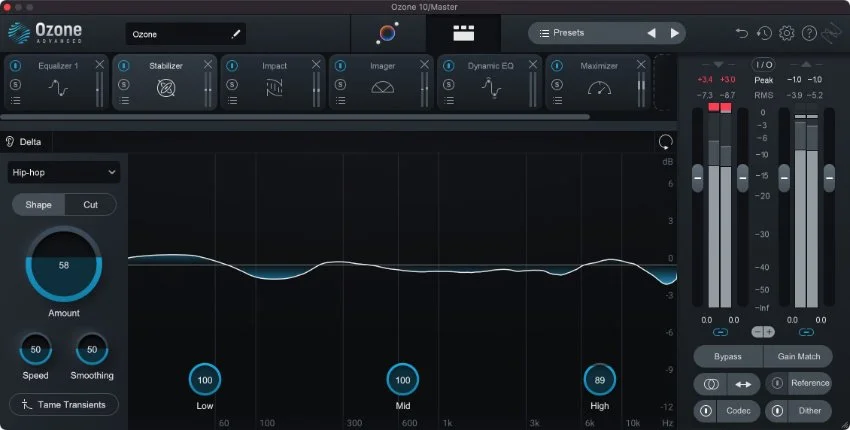The image size is (850, 430).
Task: Toggle power for Maximizer module
Action: click(x=557, y=66)
